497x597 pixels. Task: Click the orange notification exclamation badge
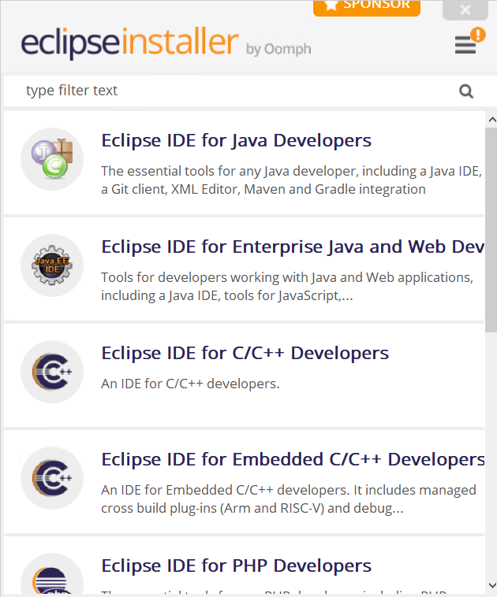[x=478, y=35]
